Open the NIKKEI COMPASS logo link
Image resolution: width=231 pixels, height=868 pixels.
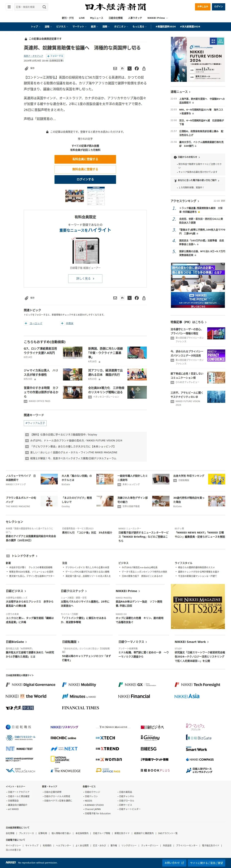click(200, 759)
